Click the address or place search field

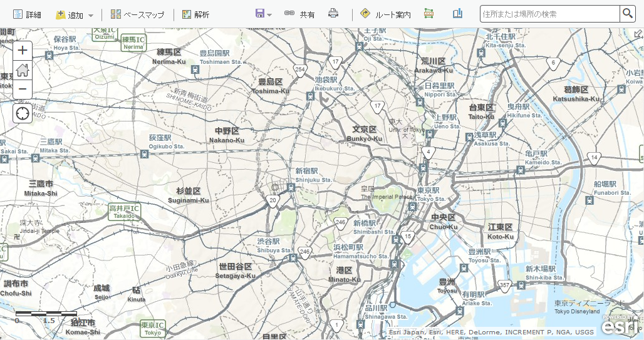(549, 14)
